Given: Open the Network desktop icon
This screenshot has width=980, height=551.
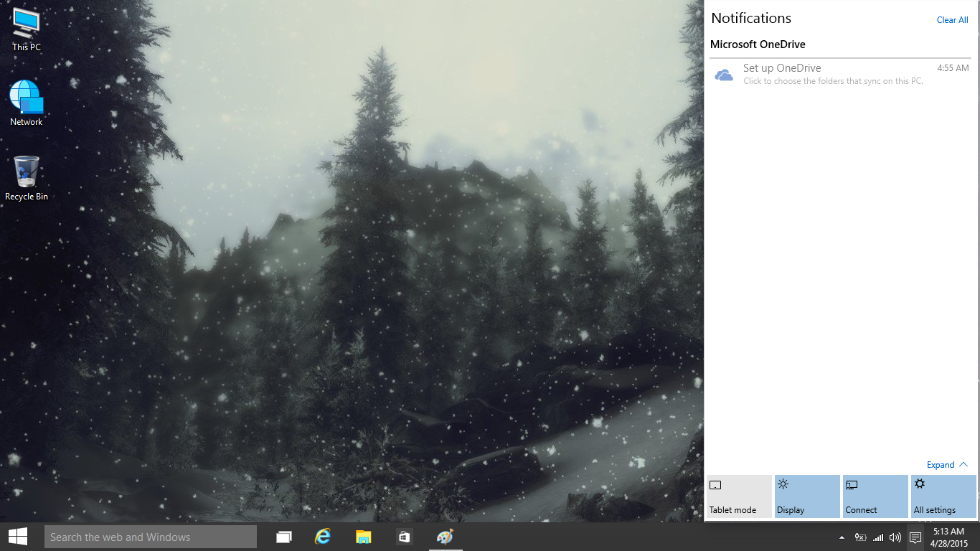Looking at the screenshot, I should [27, 103].
